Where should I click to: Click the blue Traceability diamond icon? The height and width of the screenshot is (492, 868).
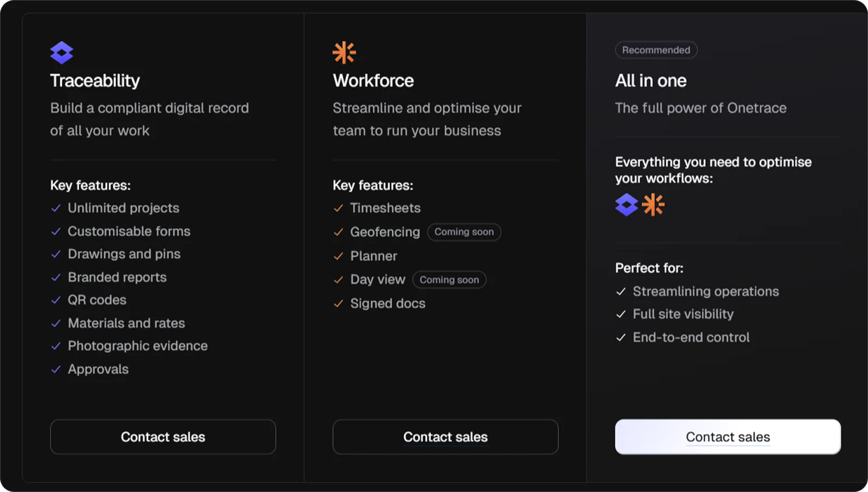(61, 52)
